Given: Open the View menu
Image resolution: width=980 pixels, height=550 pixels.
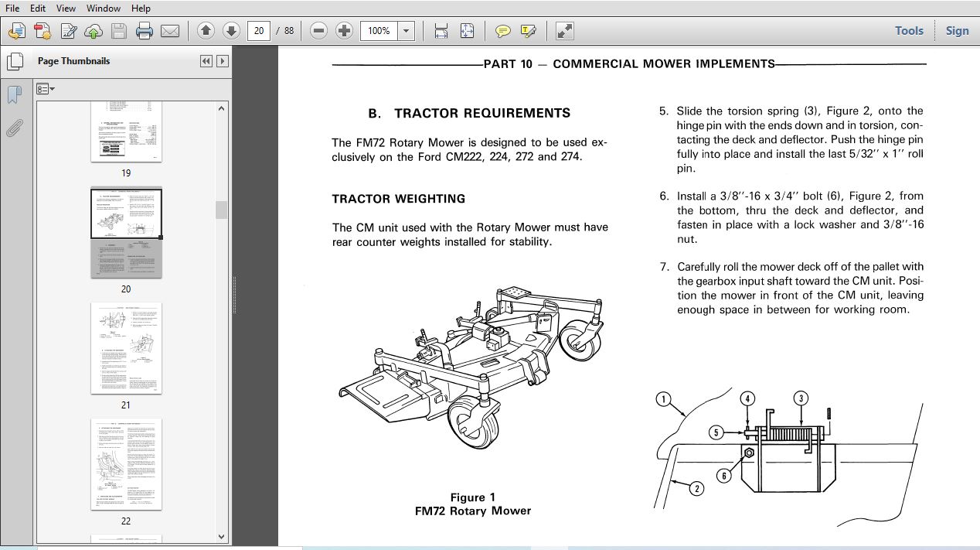Looking at the screenshot, I should click(x=66, y=8).
